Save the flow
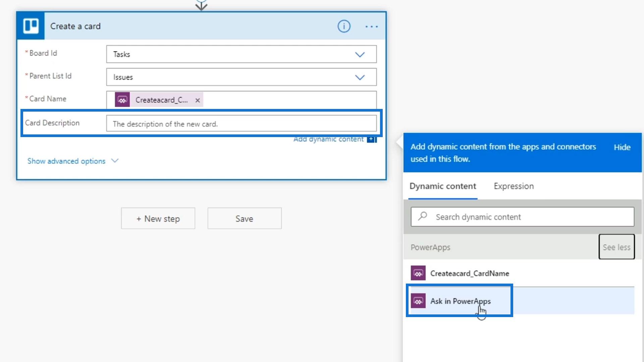Viewport: 644px width, 362px height. tap(244, 219)
